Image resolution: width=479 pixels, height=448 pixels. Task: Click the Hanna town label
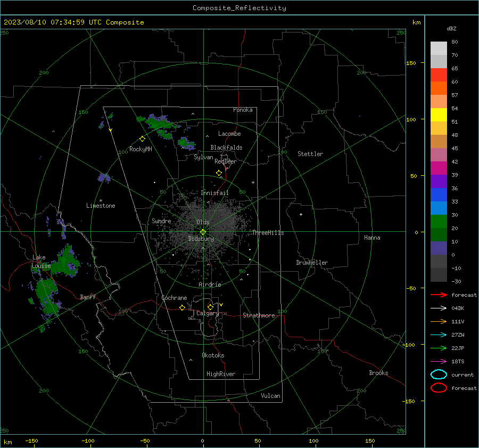372,238
